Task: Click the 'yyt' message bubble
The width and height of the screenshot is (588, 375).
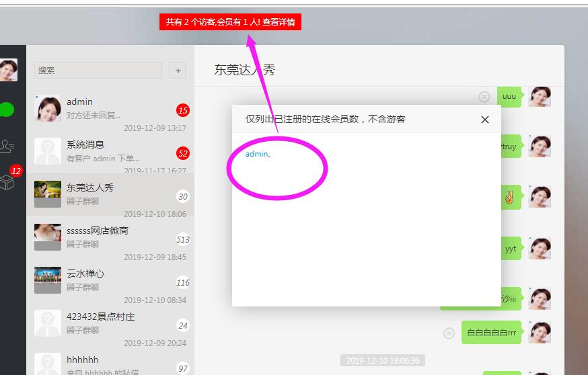Action: (x=511, y=249)
